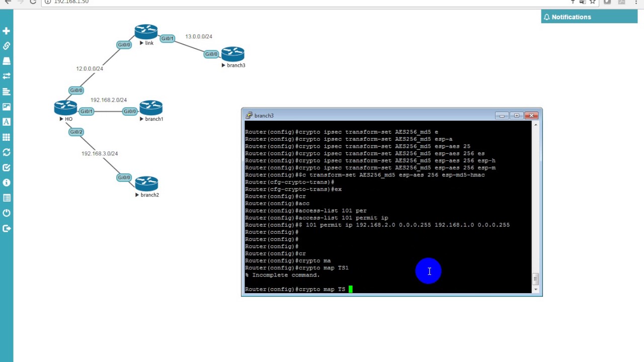The image size is (644, 362).
Task: Click the Gi0/0 interface label on link router
Action: [x=124, y=45]
